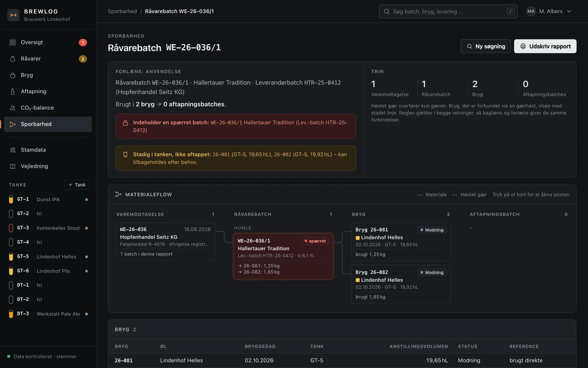
Task: Click Modning badge on Bryg 26-082
Action: click(x=432, y=273)
